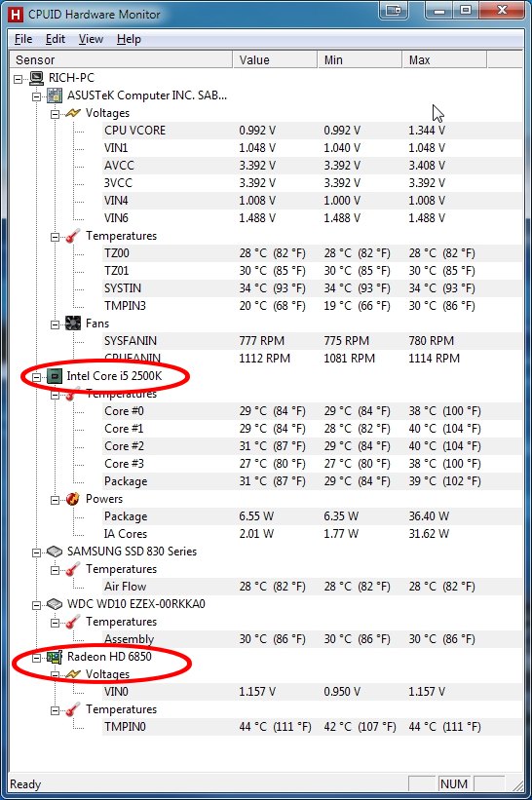Collapse the Radeon HD 6850 node
This screenshot has width=532, height=800.
37,658
